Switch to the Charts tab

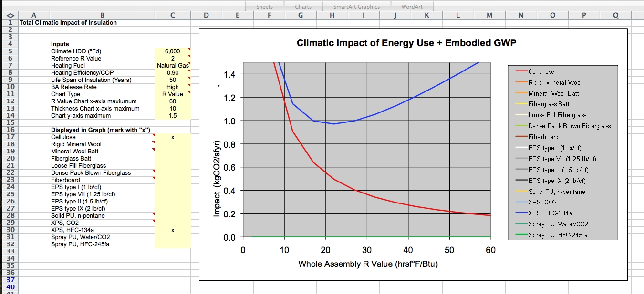[303, 7]
